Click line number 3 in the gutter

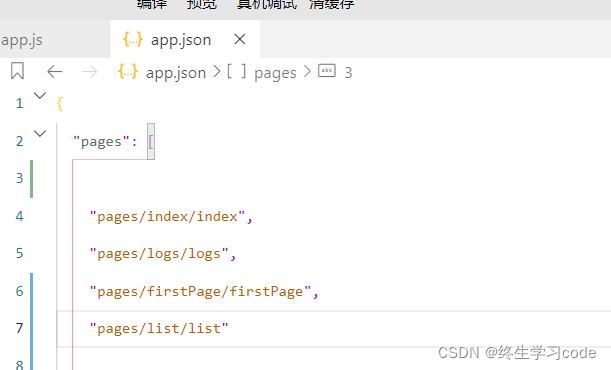(19, 178)
